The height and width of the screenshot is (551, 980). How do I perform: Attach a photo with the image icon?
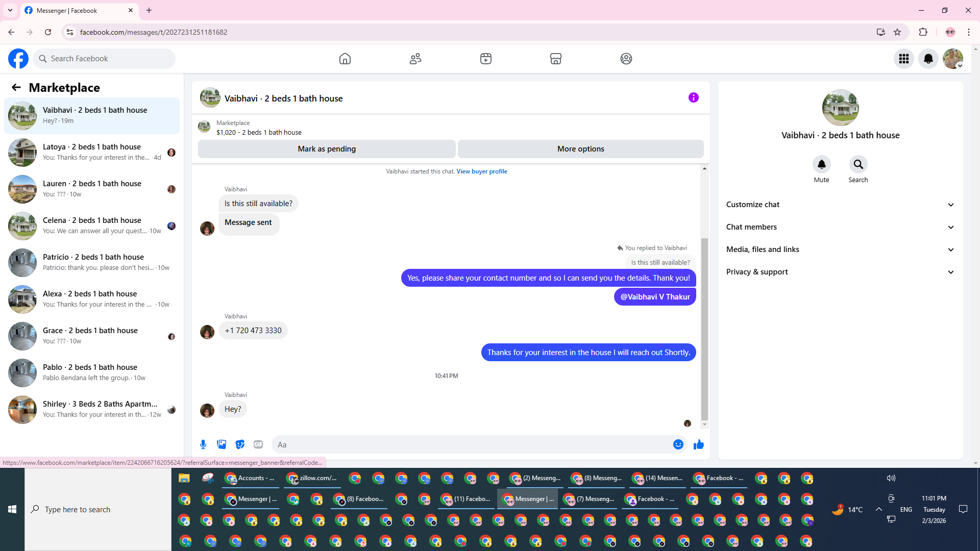click(x=222, y=444)
